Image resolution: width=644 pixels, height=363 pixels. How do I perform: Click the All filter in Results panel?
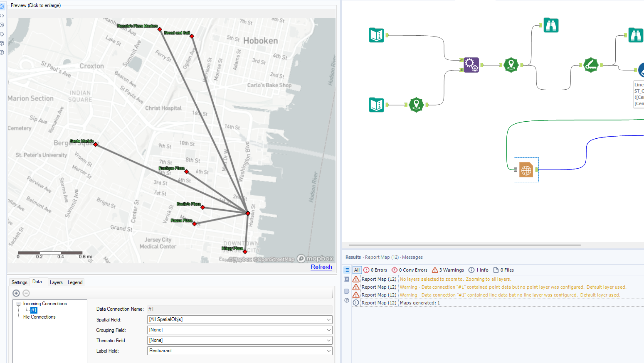coord(357,270)
